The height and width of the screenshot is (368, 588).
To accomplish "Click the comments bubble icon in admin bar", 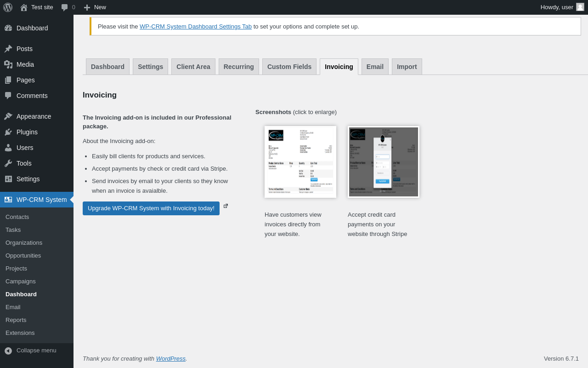I will 65,7.
